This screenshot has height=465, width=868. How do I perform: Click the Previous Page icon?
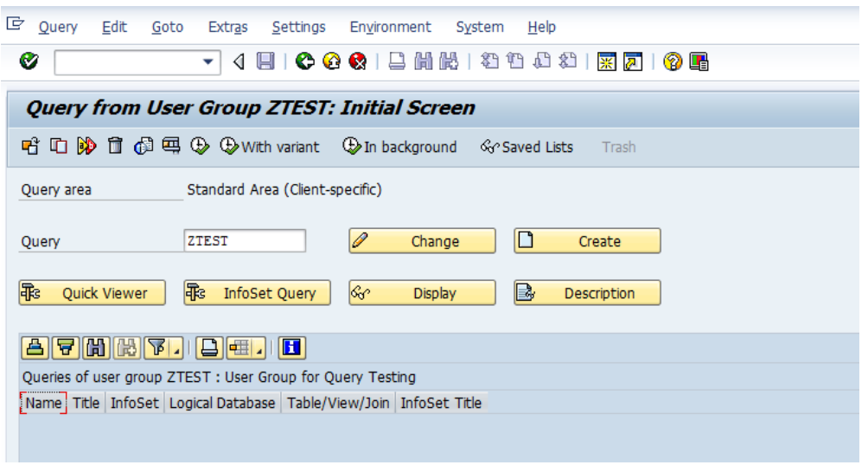point(515,61)
